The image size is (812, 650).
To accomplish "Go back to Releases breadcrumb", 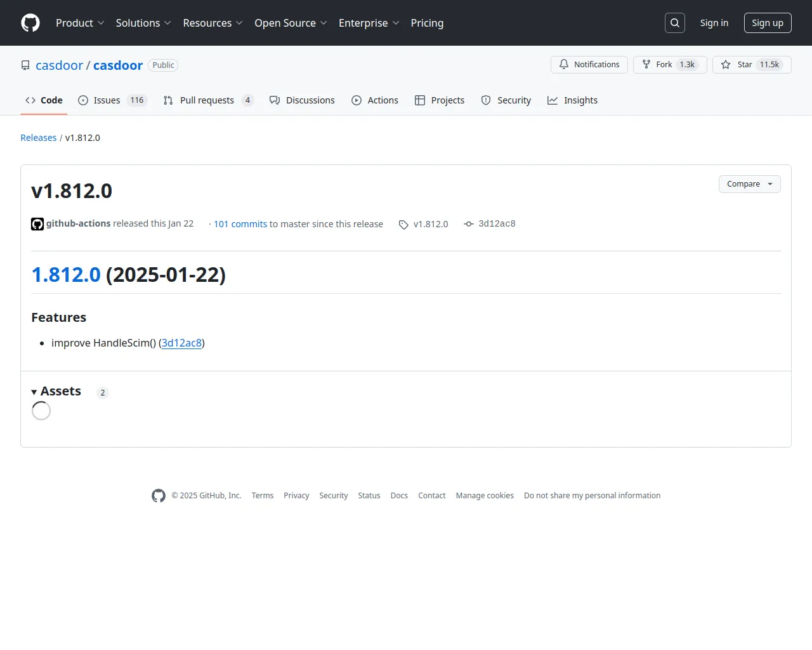I will pos(38,138).
